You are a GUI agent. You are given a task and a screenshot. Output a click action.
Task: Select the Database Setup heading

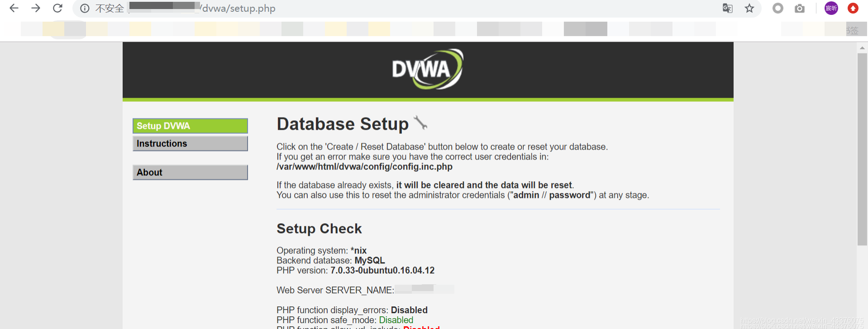pyautogui.click(x=343, y=124)
